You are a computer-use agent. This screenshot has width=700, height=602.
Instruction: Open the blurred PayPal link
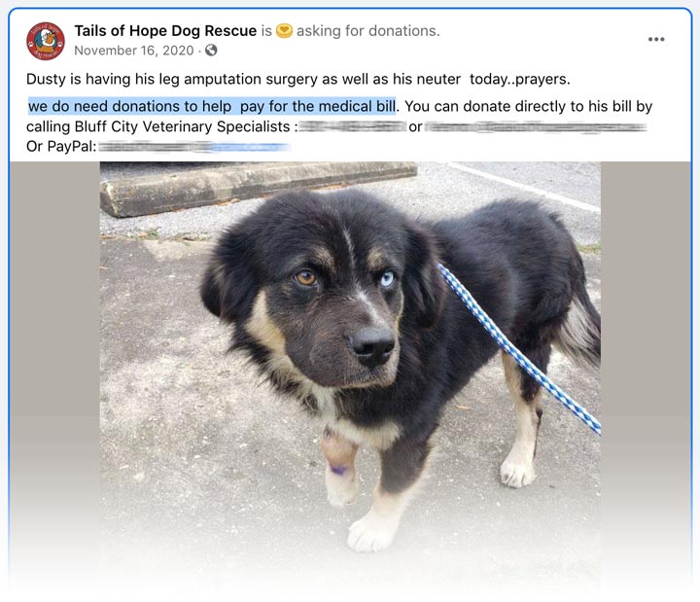tap(194, 146)
